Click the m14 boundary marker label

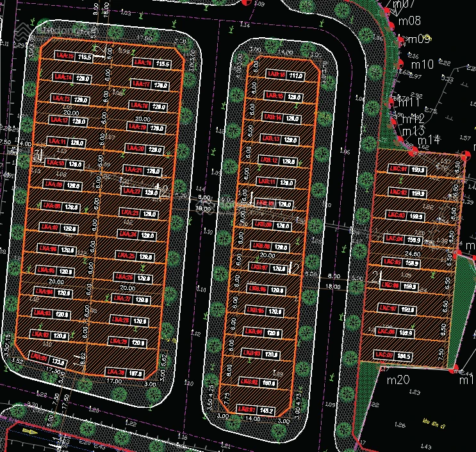point(429,140)
